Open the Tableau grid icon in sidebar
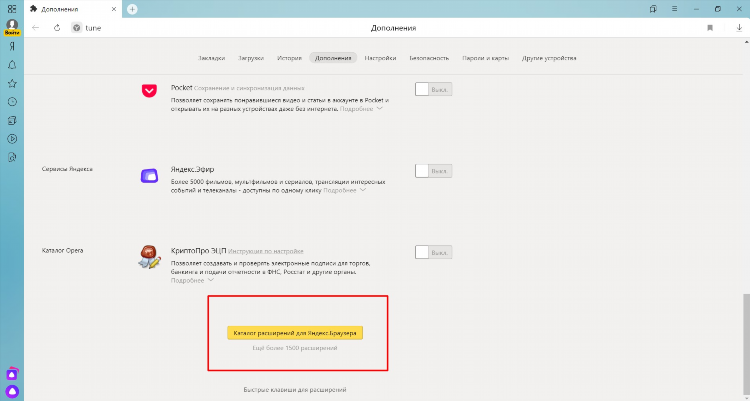This screenshot has height=401, width=750. (x=12, y=9)
